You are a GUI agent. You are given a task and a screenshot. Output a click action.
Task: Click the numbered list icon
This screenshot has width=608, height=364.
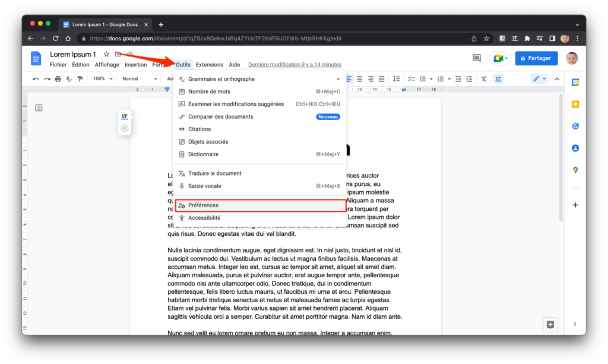click(441, 79)
